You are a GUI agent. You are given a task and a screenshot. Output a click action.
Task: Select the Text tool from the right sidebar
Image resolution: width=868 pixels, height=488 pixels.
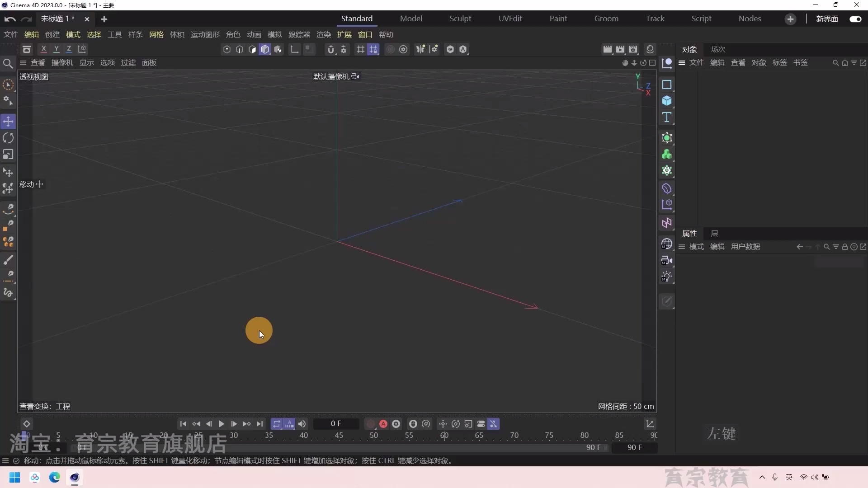[667, 117]
